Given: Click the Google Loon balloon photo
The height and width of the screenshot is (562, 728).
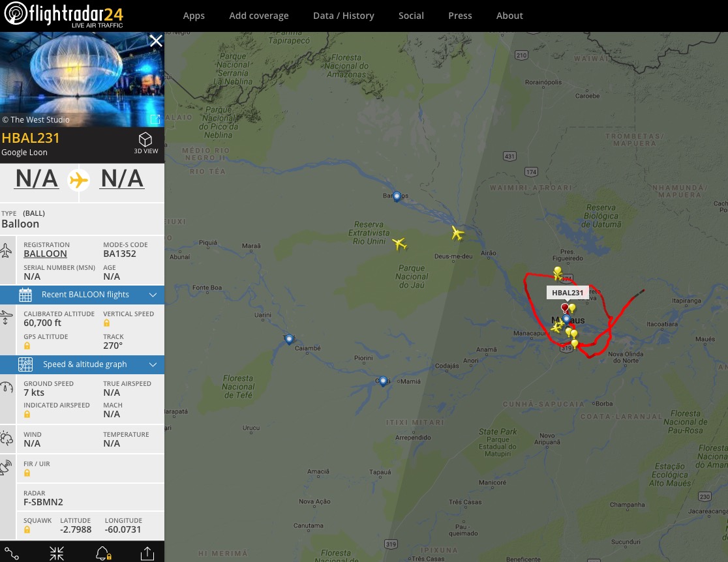Looking at the screenshot, I should (82, 80).
